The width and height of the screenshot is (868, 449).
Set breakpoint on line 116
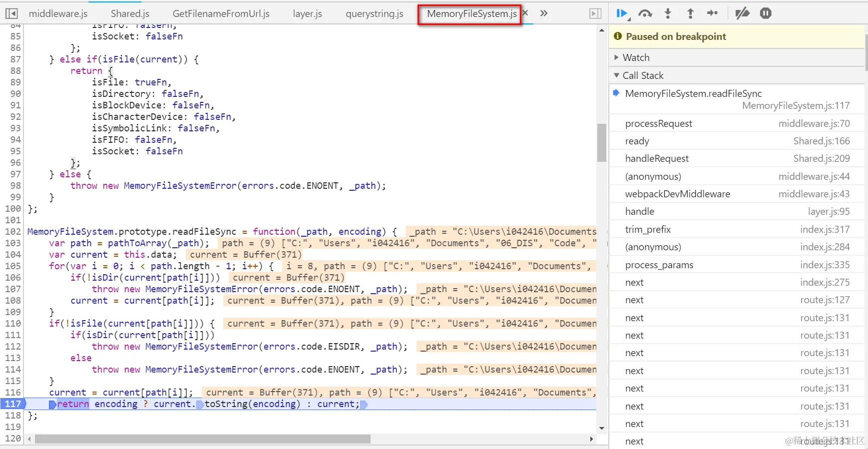click(x=13, y=392)
